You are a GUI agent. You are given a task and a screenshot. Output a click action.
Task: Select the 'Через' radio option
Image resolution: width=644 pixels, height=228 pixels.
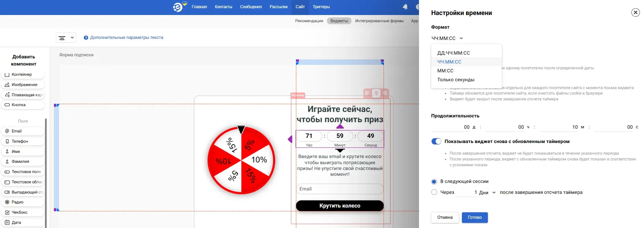[434, 192]
